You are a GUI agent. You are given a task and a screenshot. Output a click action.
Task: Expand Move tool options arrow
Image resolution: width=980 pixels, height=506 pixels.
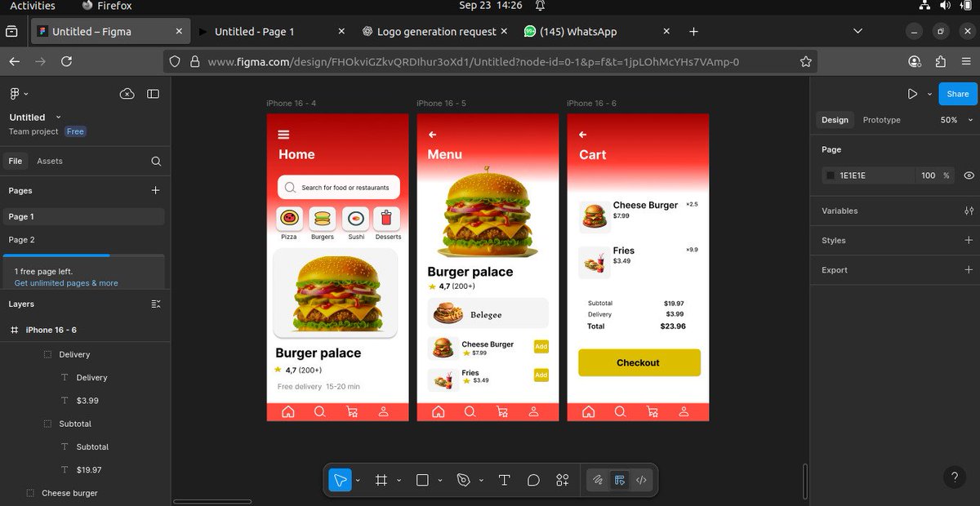(x=358, y=481)
